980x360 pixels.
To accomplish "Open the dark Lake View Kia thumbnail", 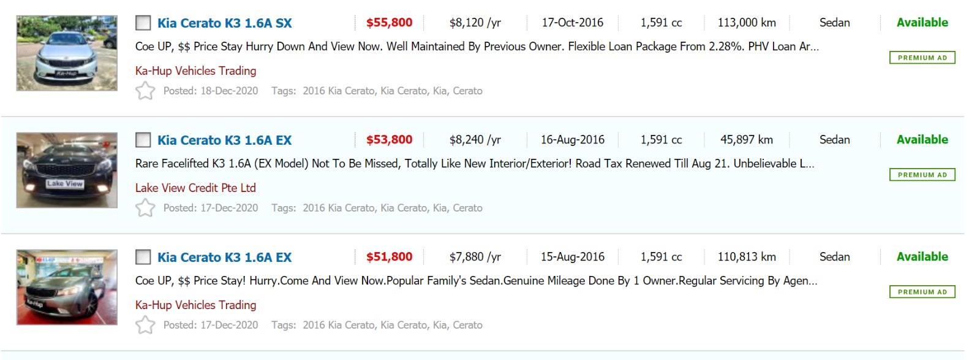I will (67, 170).
